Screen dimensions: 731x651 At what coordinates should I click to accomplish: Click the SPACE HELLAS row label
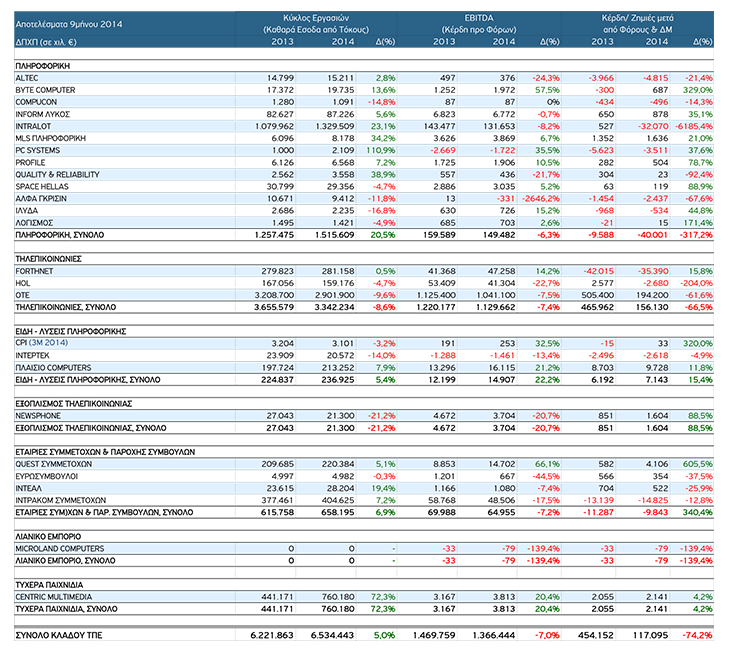click(41, 187)
